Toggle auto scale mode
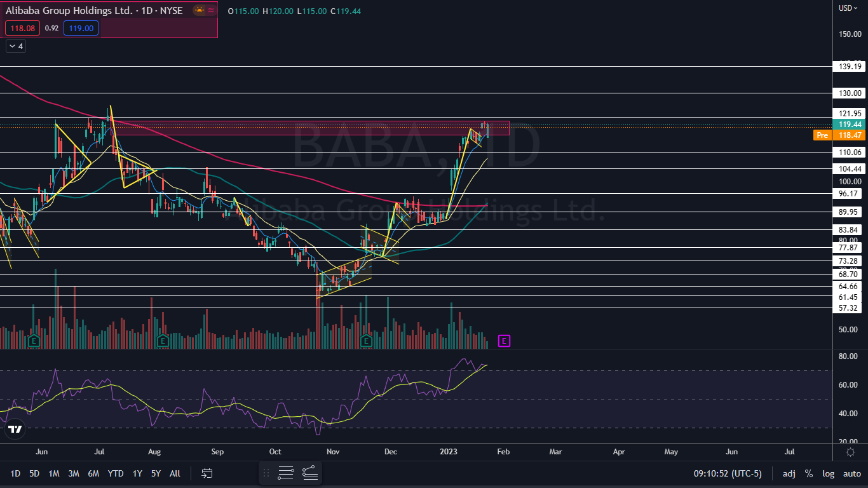 pyautogui.click(x=851, y=473)
